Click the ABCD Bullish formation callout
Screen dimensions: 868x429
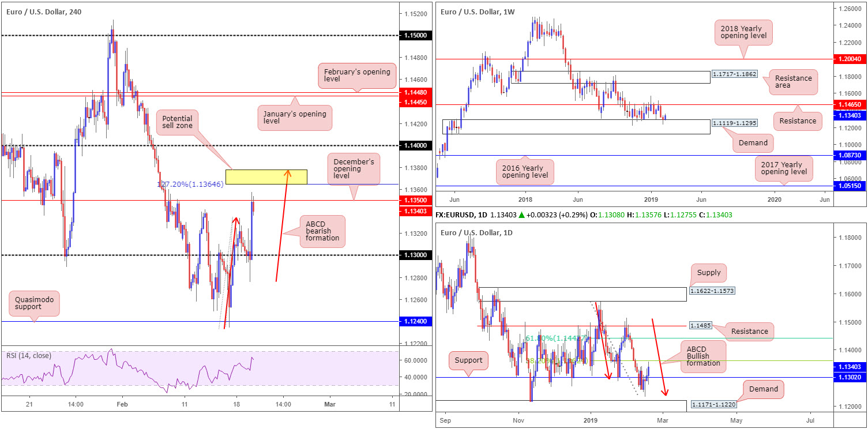point(701,355)
